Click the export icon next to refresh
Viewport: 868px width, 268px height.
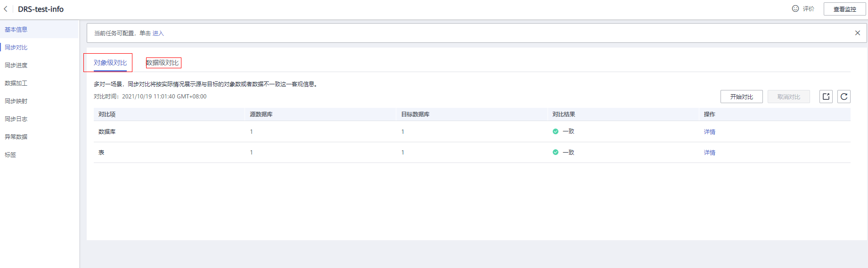point(826,97)
